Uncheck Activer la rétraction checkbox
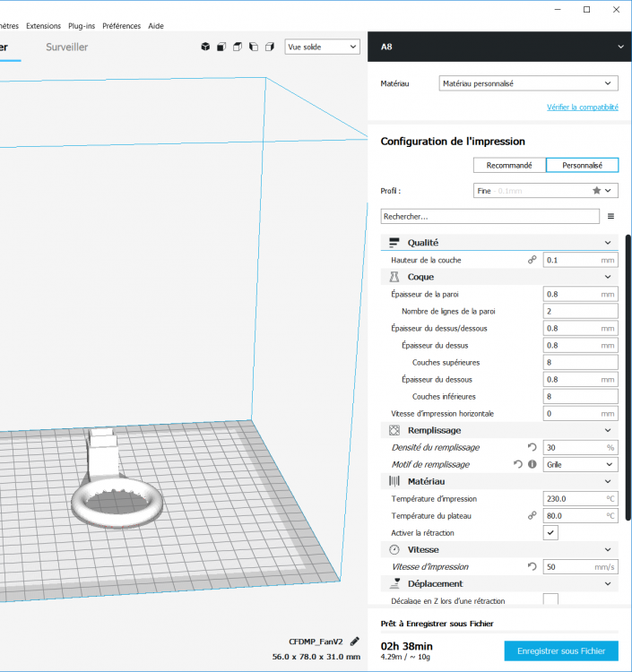 [551, 532]
